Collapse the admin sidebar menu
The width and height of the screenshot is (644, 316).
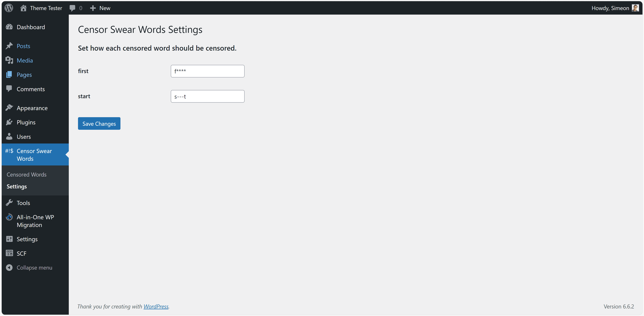pyautogui.click(x=9, y=267)
